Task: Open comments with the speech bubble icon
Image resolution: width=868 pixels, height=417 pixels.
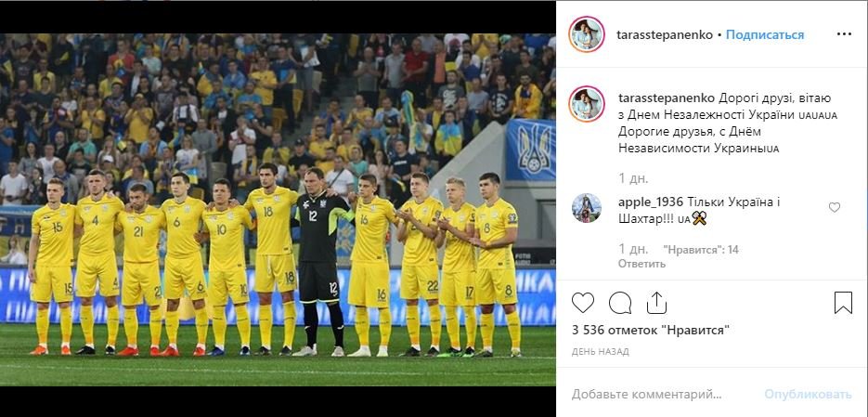Action: [620, 303]
